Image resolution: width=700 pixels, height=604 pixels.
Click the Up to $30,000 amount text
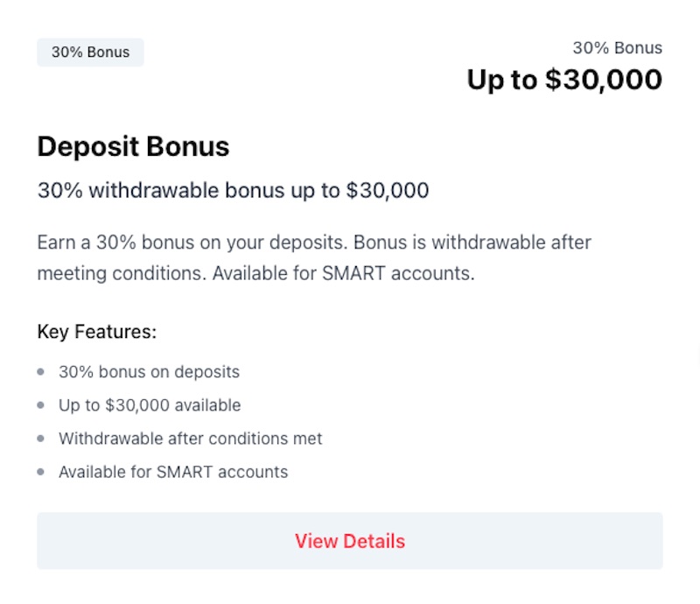pos(563,80)
